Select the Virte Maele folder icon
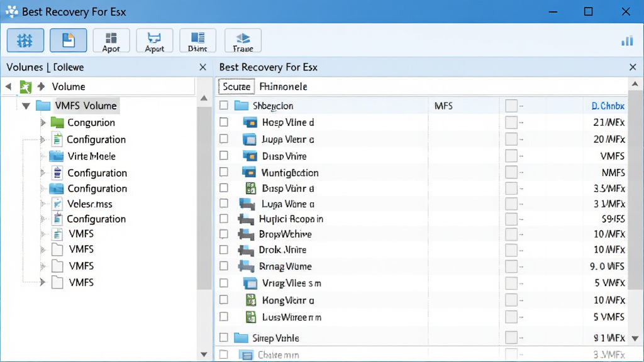This screenshot has width=644, height=362. pos(56,156)
